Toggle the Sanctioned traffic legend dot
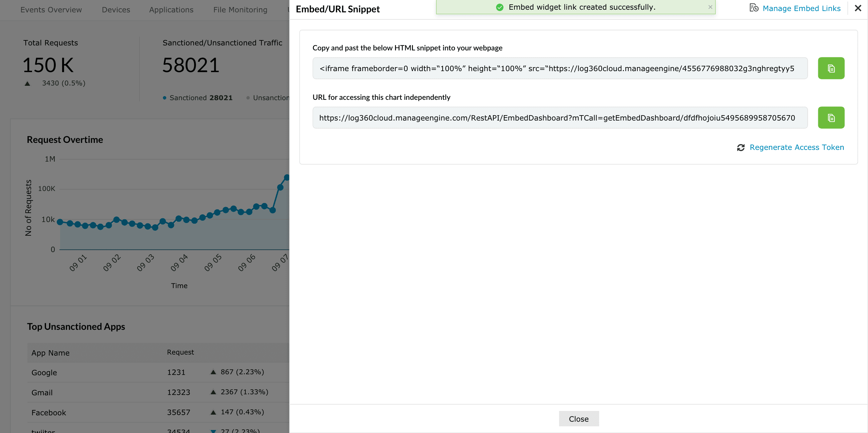Viewport: 868px width, 433px height. click(x=165, y=98)
